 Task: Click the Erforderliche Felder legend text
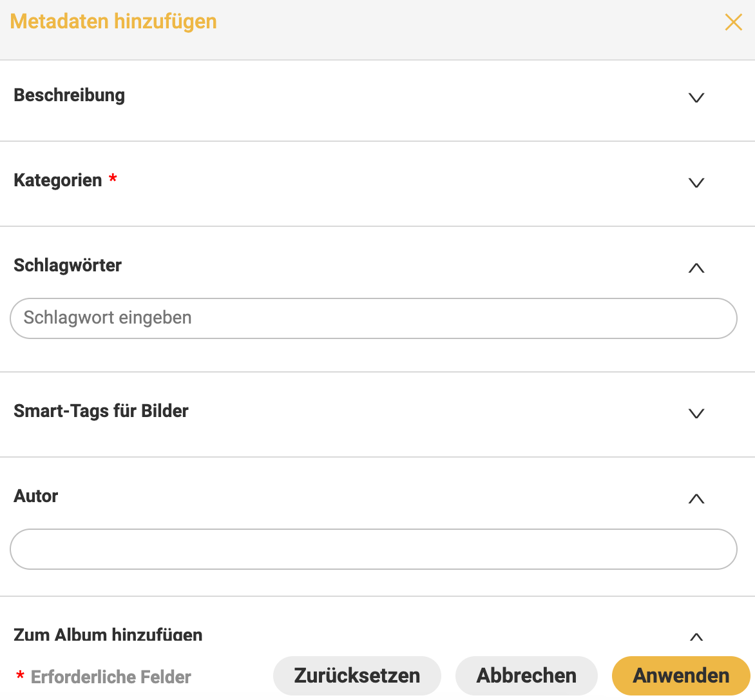[x=111, y=677]
